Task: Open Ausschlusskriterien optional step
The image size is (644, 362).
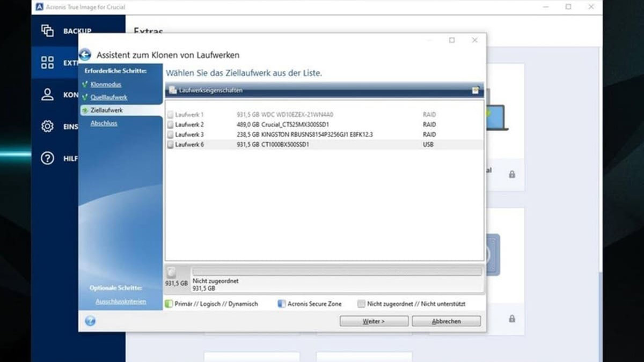Action: pos(121,301)
